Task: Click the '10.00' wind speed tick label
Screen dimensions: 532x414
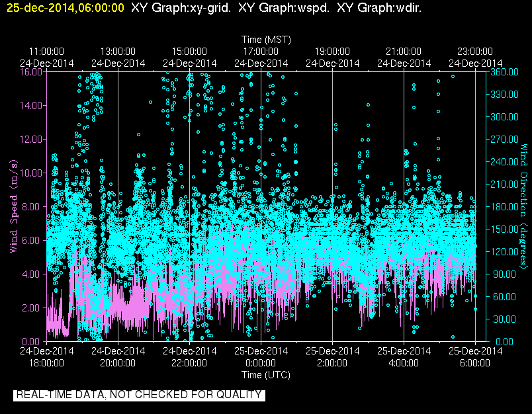Action: pos(31,173)
